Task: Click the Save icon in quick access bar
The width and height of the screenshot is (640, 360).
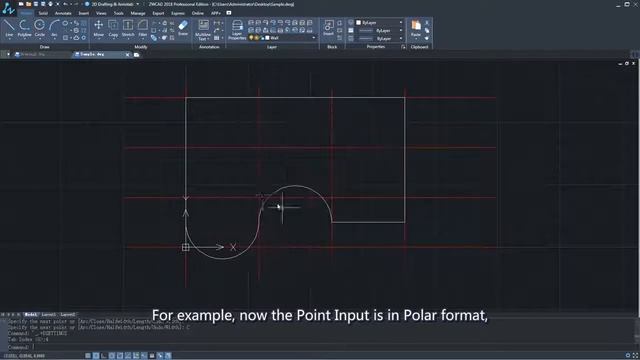Action: 36,4
